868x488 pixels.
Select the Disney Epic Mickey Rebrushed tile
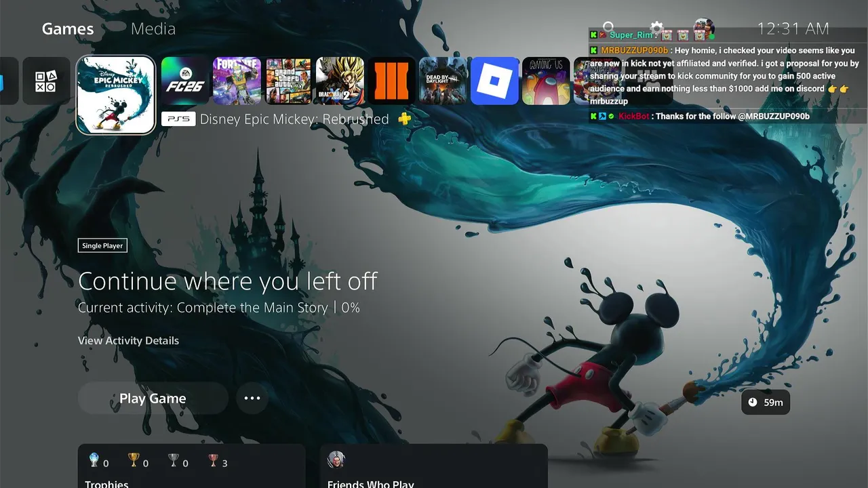pyautogui.click(x=116, y=95)
